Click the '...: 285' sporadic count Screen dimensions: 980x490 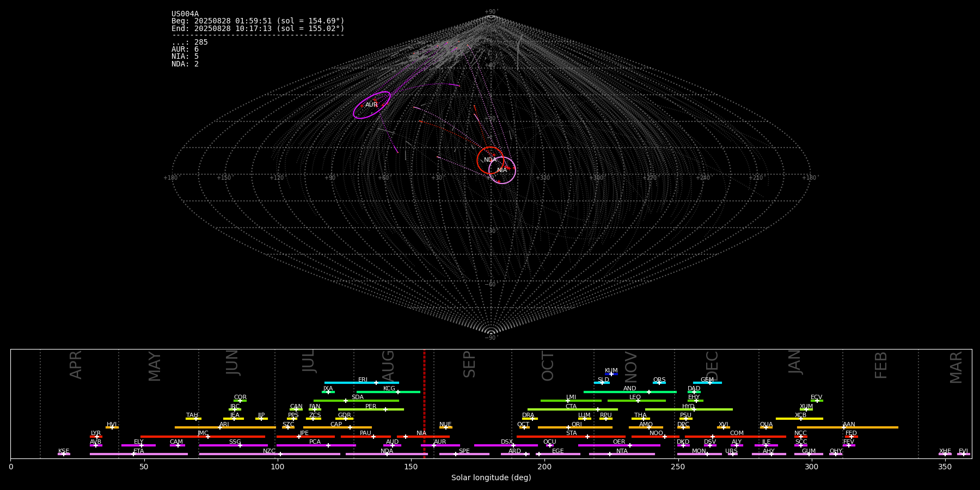click(x=189, y=42)
